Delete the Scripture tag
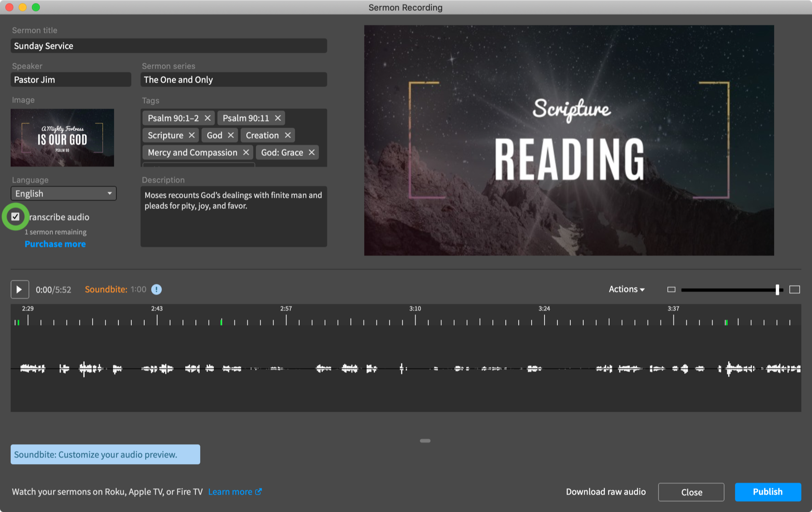The image size is (812, 512). [x=192, y=135]
